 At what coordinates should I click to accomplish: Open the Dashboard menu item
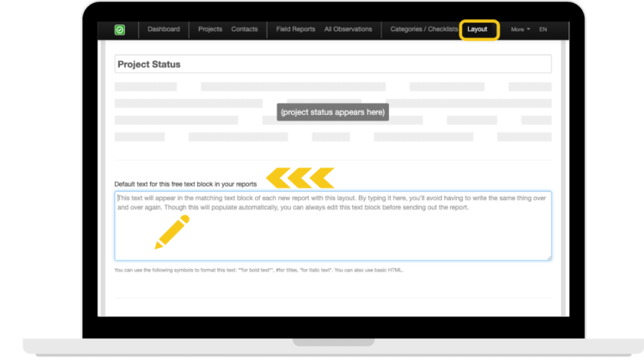(164, 29)
